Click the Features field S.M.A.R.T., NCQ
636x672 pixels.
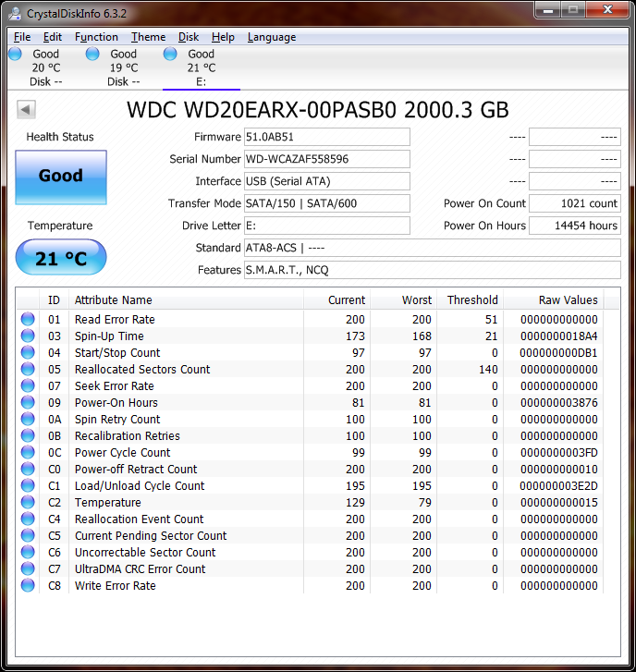pos(433,271)
